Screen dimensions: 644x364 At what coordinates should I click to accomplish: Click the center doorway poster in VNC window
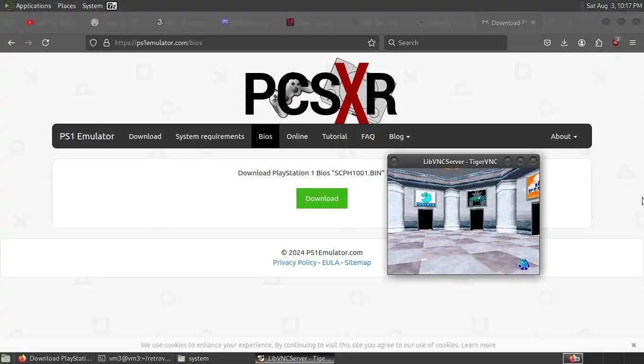[476, 198]
